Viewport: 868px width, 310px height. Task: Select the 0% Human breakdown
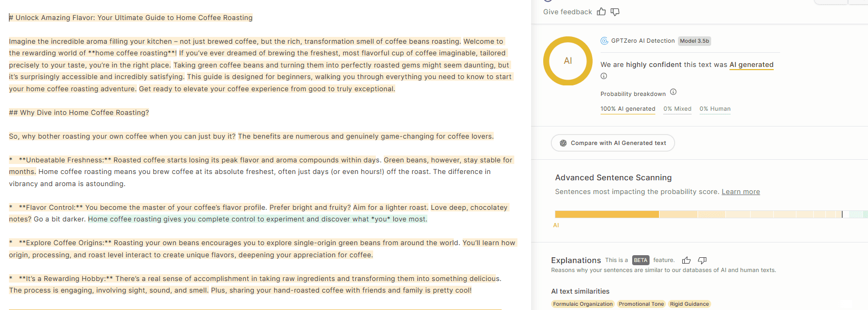(x=715, y=109)
